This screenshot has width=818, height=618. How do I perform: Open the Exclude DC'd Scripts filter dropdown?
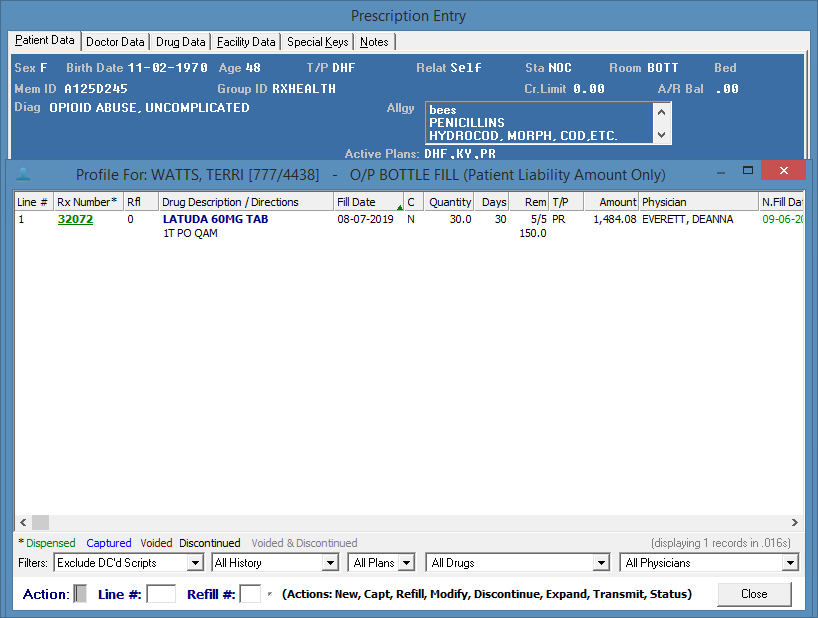(195, 563)
